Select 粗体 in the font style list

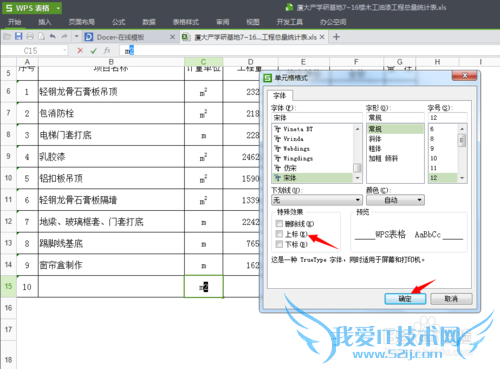[x=395, y=148]
